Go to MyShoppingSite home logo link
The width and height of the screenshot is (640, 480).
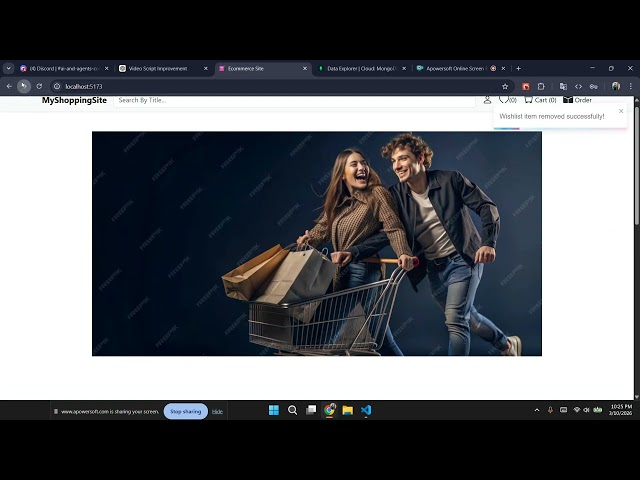pyautogui.click(x=74, y=100)
